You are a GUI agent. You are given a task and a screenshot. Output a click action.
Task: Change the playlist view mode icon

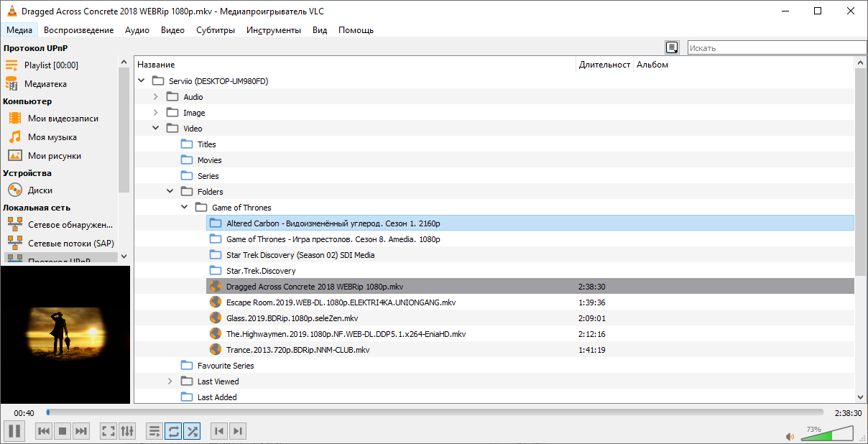672,47
